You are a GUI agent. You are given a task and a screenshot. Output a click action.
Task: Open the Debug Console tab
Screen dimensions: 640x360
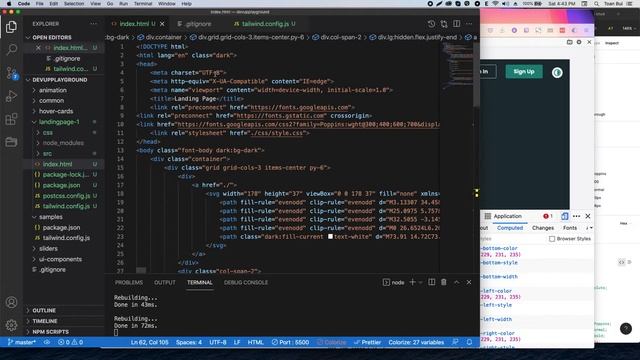[x=246, y=282]
